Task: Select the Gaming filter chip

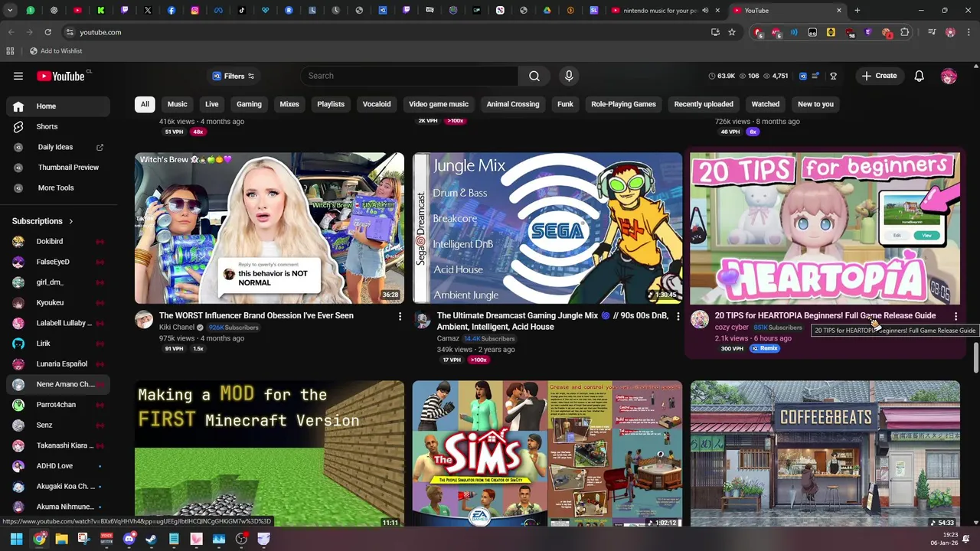Action: tap(249, 104)
